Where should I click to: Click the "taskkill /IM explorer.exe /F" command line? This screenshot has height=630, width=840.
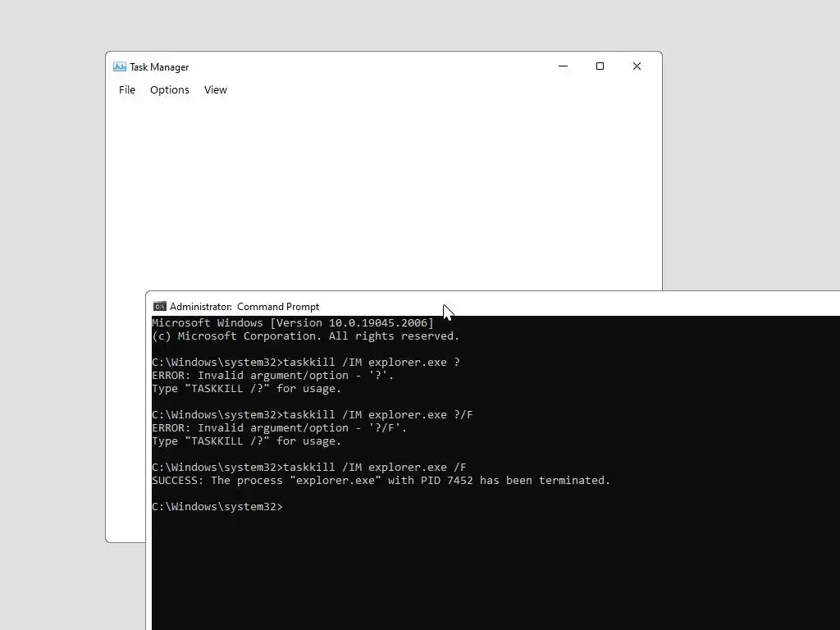click(309, 467)
